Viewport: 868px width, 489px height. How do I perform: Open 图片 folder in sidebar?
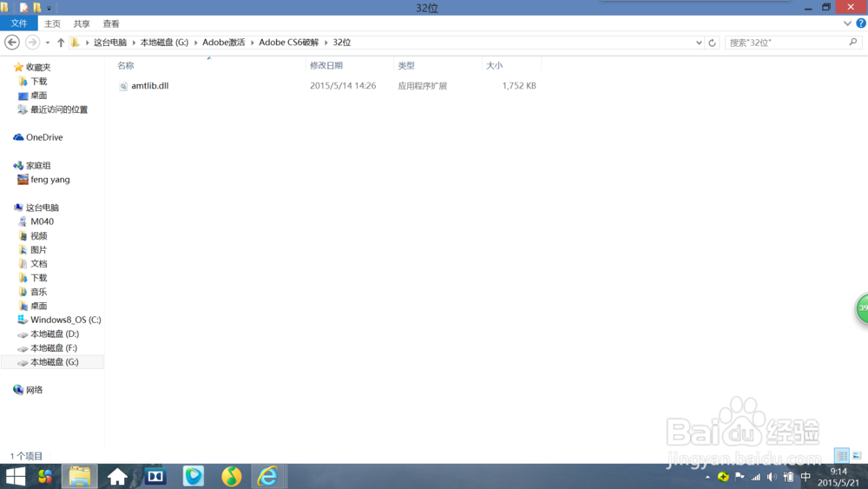38,250
